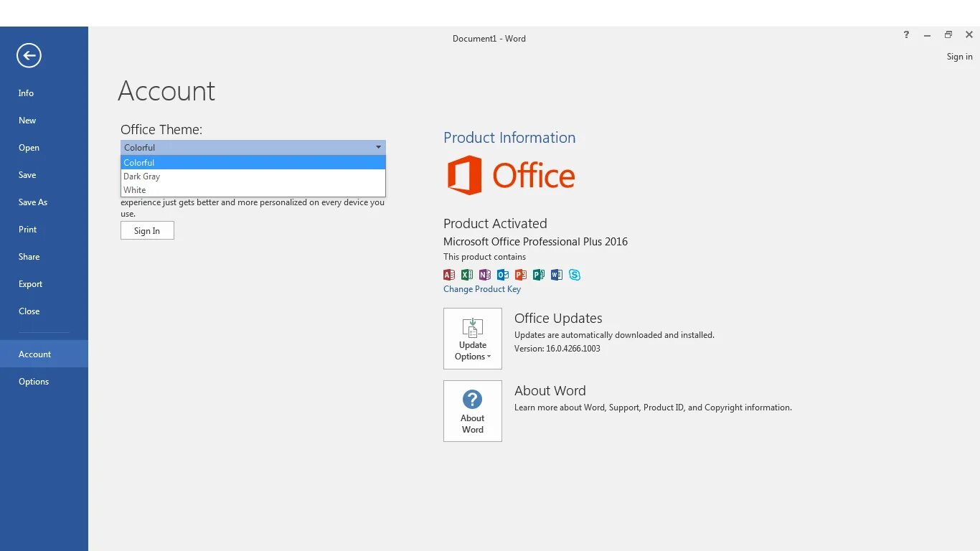980x551 pixels.
Task: Click the Word app icon
Action: point(557,275)
